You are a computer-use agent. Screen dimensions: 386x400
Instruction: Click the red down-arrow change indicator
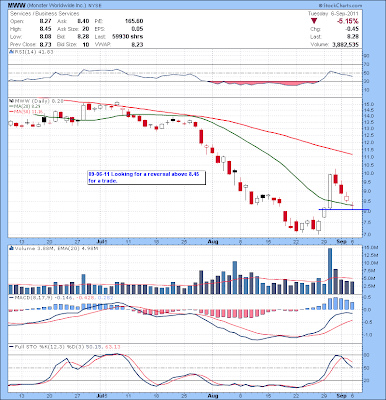pos(314,21)
